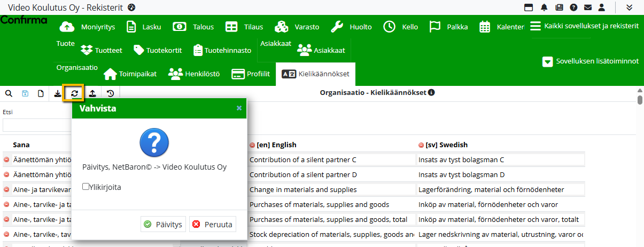The width and height of the screenshot is (644, 247).
Task: Click the search magnifier toolbar icon
Action: pyautogui.click(x=9, y=93)
